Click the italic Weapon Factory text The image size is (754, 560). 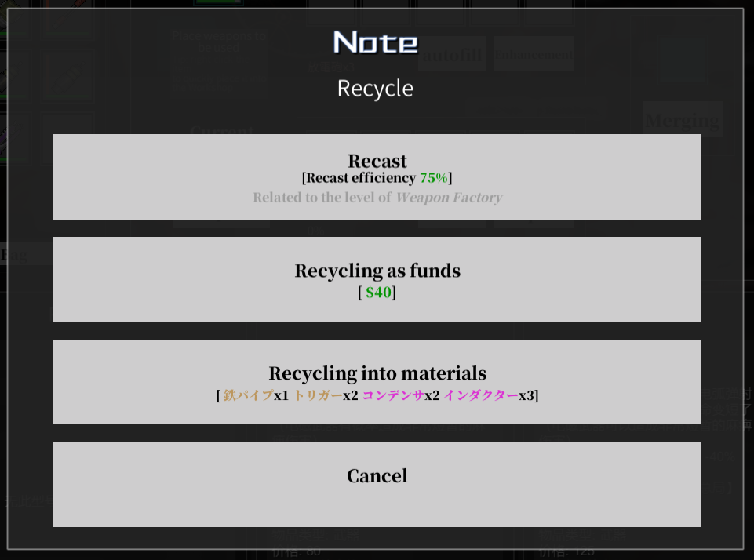tap(449, 198)
